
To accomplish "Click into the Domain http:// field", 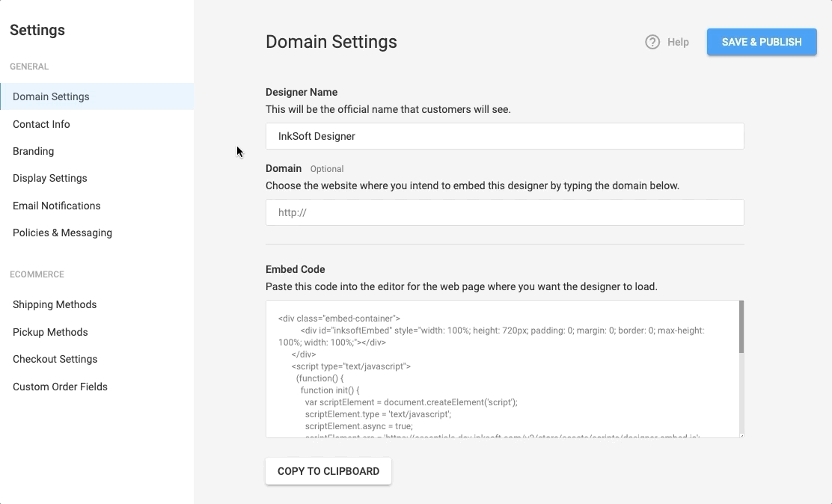I will pyautogui.click(x=504, y=212).
